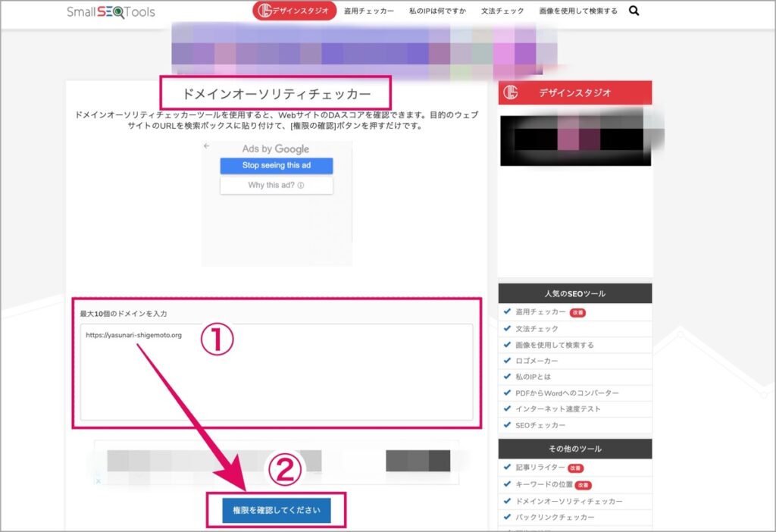Open 私のIPは何ですか menu item

[437, 11]
